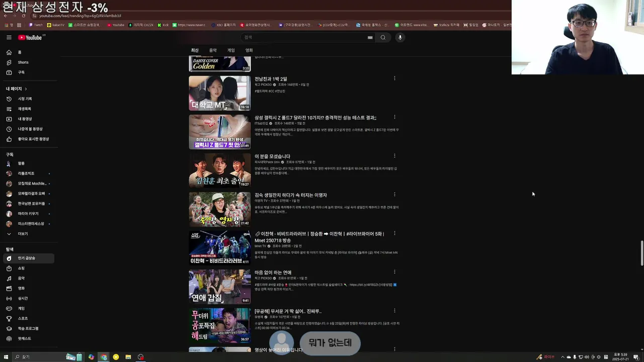The width and height of the screenshot is (644, 362).
Task: Open 마리아 키우기 subscription channel
Action: click(28, 214)
